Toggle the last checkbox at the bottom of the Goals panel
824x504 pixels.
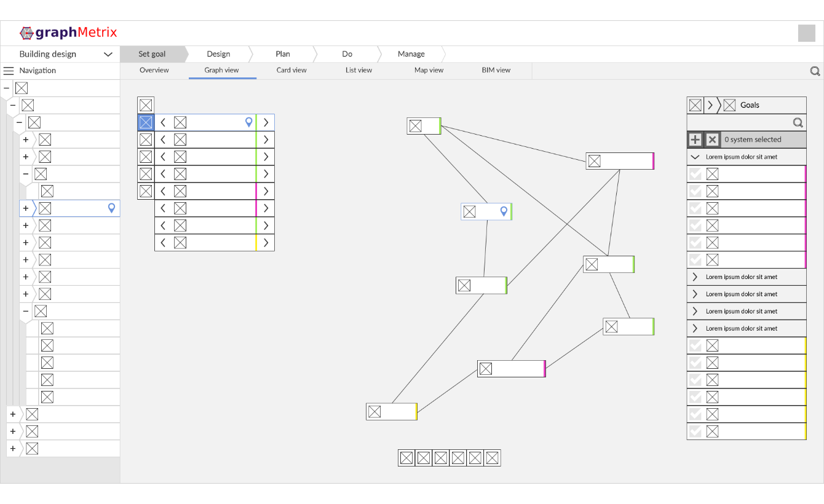pyautogui.click(x=695, y=431)
